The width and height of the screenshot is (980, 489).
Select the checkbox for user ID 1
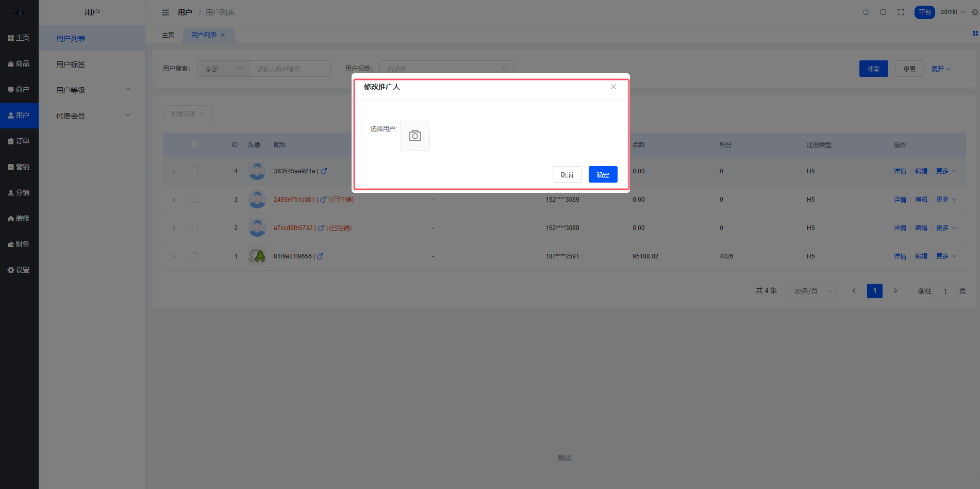click(194, 256)
